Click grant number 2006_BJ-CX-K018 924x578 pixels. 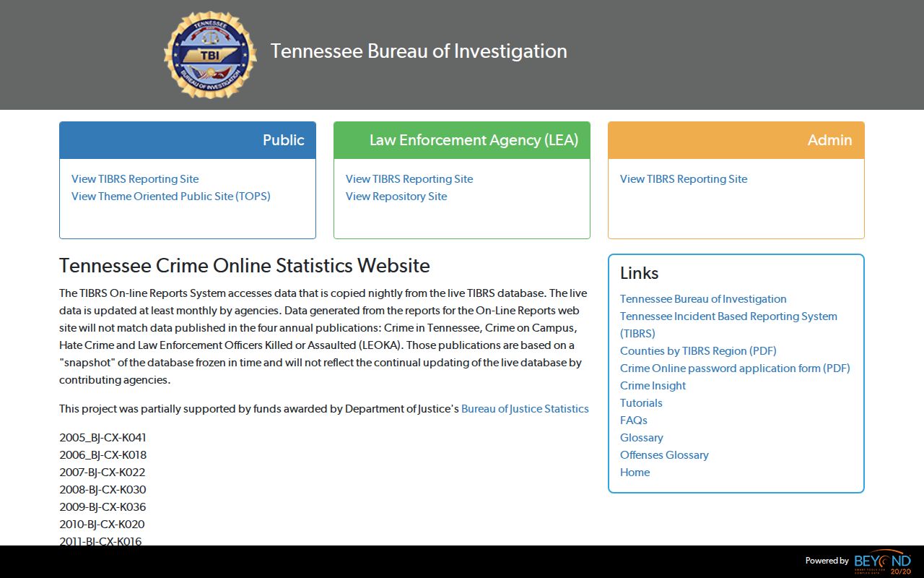coord(103,455)
